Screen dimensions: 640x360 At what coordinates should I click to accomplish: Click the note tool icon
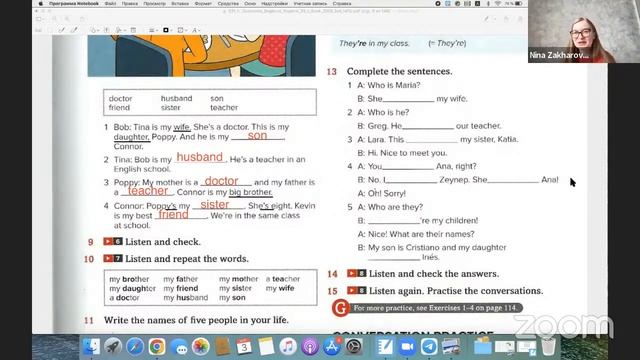(133, 30)
